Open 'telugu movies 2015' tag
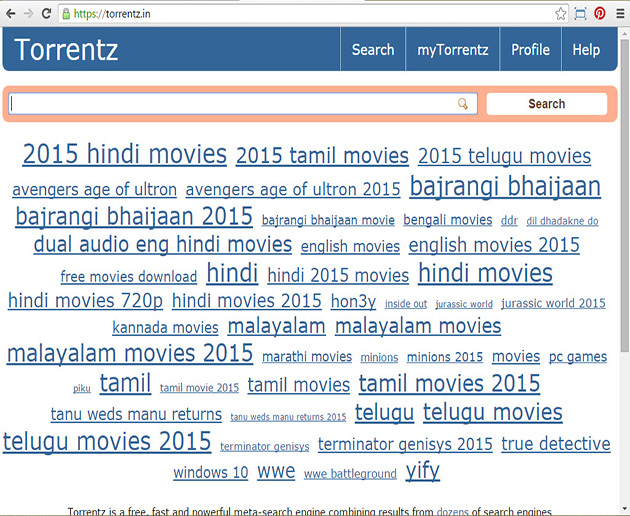630x516 pixels. [x=107, y=441]
